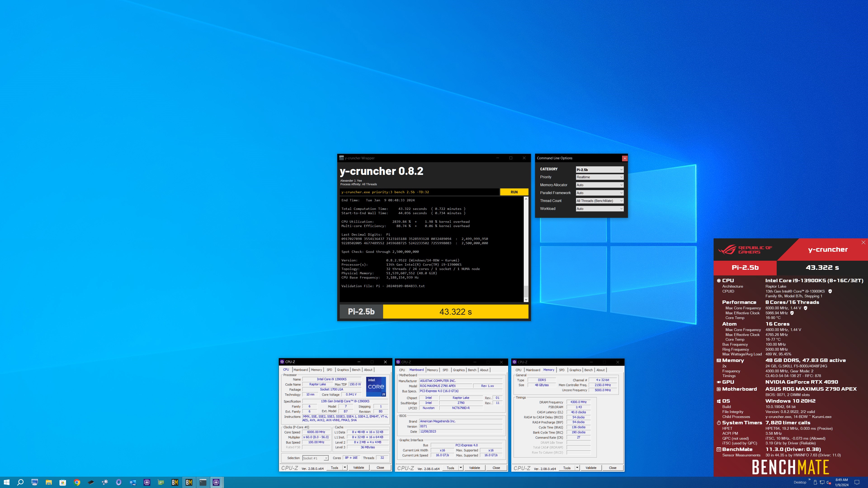Viewport: 868px width, 488px height.
Task: Click the ROG Republic of Gamers logo
Action: 745,250
